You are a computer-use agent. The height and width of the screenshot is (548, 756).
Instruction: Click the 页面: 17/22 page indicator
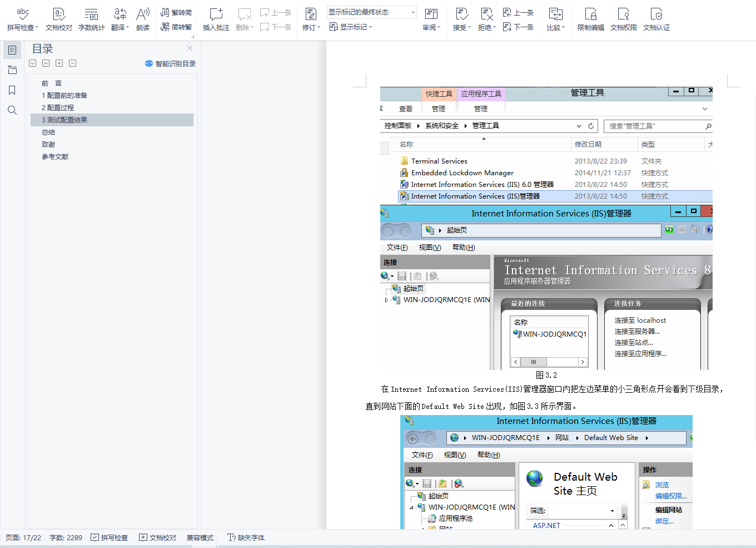[x=23, y=537]
